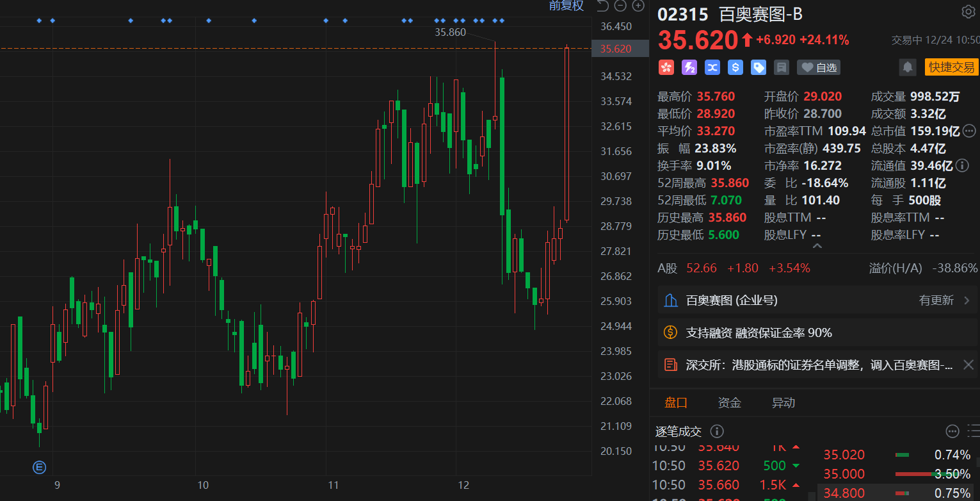Click the purple lightning Level 2 icon

point(689,67)
